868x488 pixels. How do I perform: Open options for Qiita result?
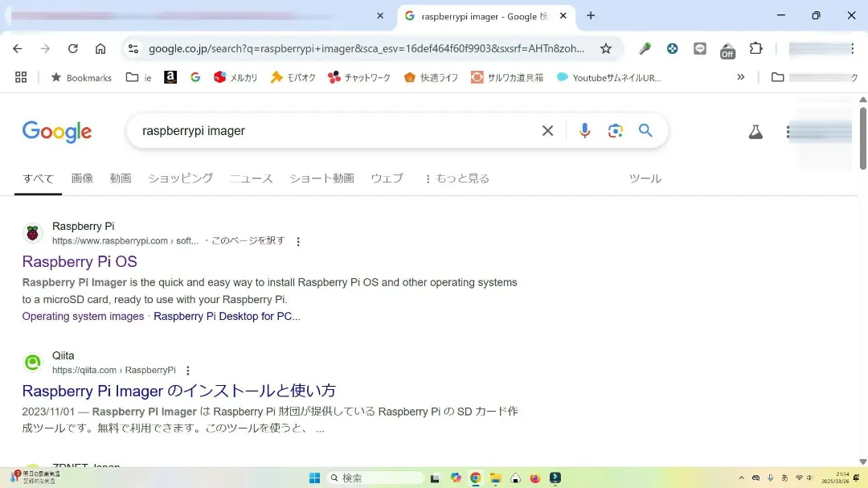point(187,371)
